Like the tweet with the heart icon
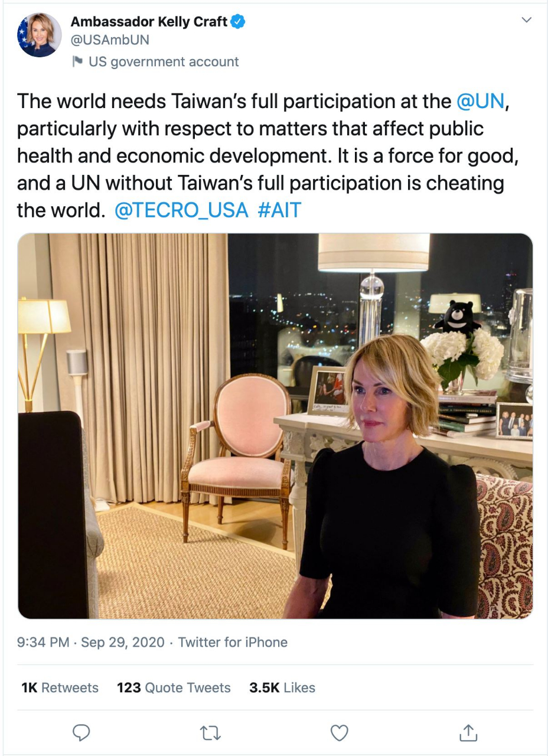 coord(339,733)
